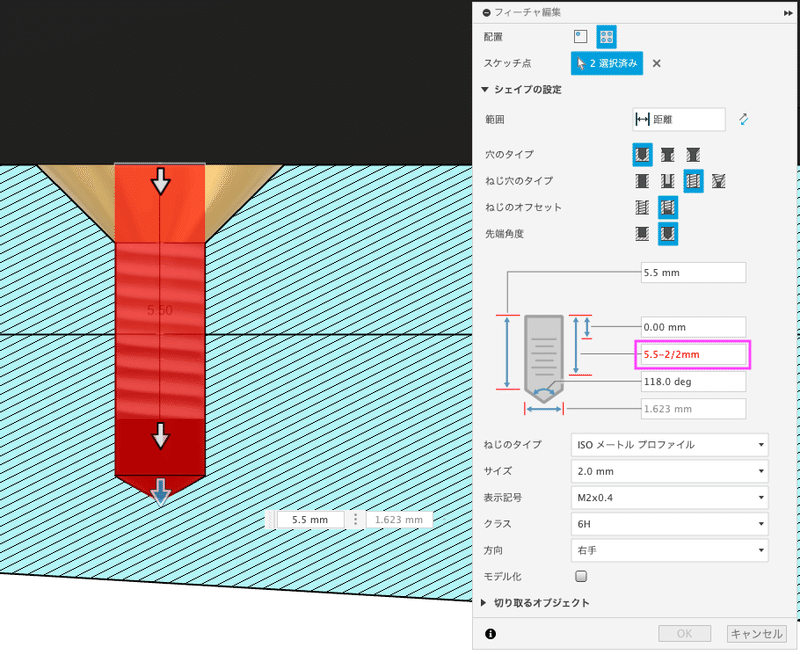Image resolution: width=800 pixels, height=655 pixels.
Task: Clear sketch point selection with X
Action: click(657, 63)
